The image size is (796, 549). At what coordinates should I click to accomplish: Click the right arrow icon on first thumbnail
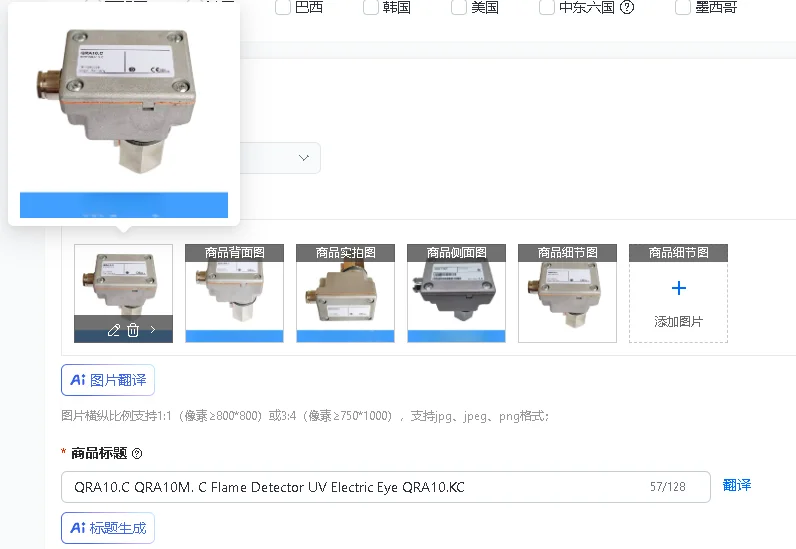(153, 330)
